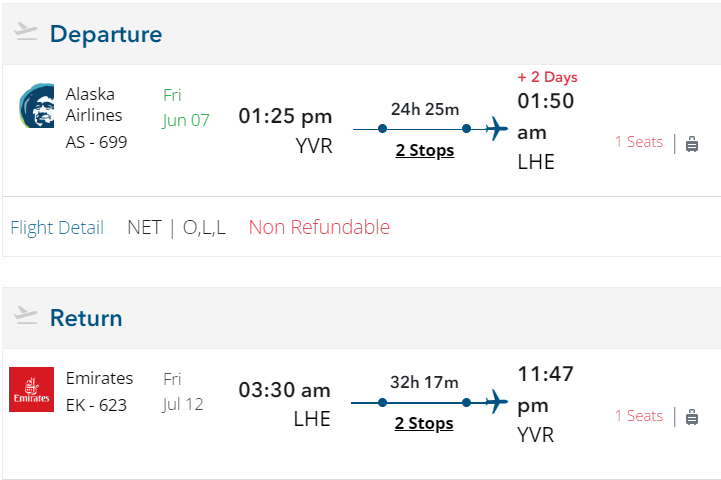
Task: Click the Fri Jun 07 departure date
Action: point(186,107)
